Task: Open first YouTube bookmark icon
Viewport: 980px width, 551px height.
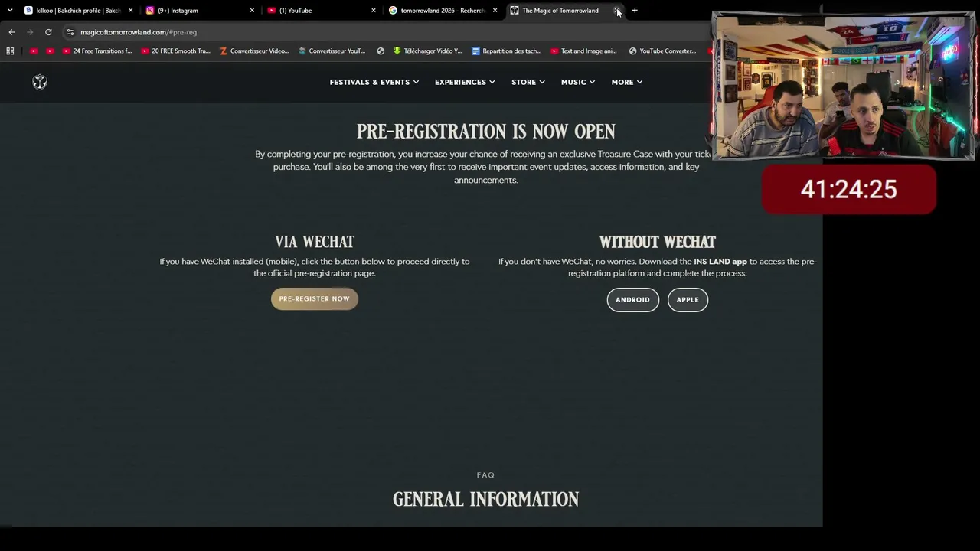Action: 34,51
